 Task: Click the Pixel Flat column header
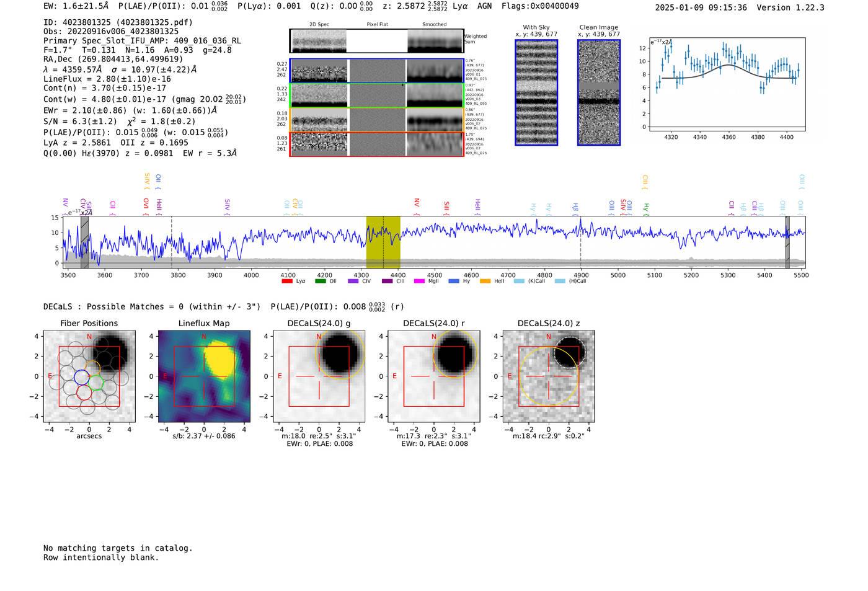coord(377,25)
